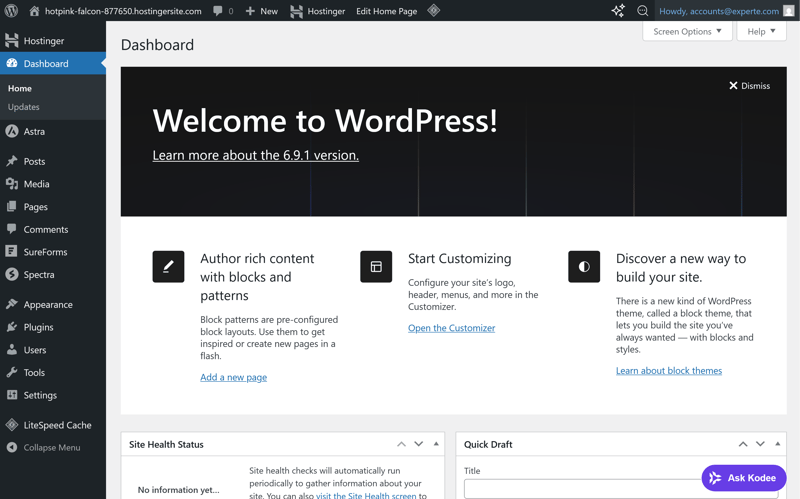Go to Updates under Dashboard
Screen dimensions: 800x499
pos(24,107)
